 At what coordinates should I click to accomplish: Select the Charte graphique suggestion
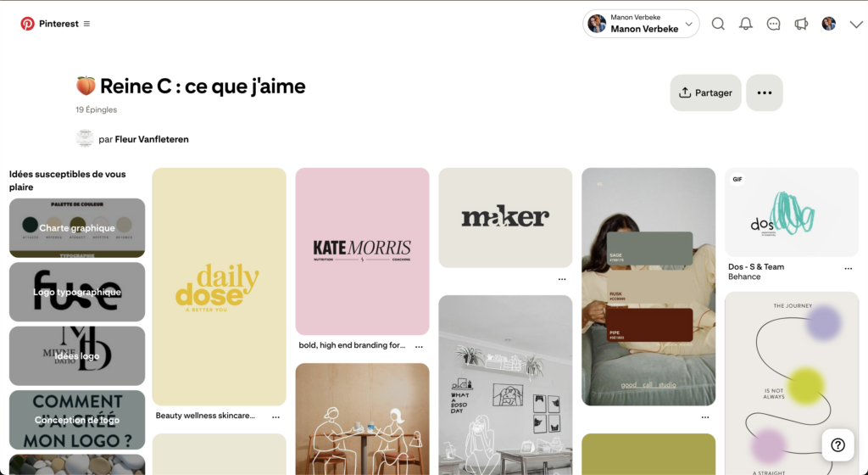point(77,228)
